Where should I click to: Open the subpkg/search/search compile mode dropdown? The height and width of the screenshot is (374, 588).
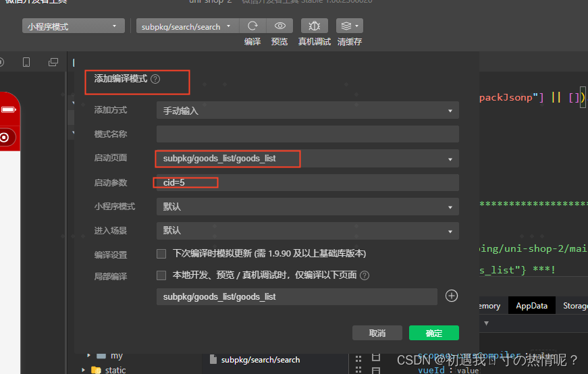[x=188, y=26]
